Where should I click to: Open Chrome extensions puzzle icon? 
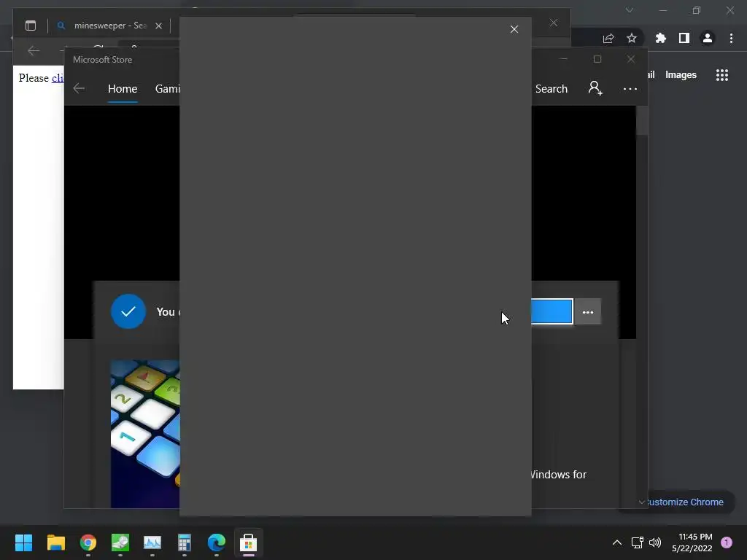pos(661,38)
